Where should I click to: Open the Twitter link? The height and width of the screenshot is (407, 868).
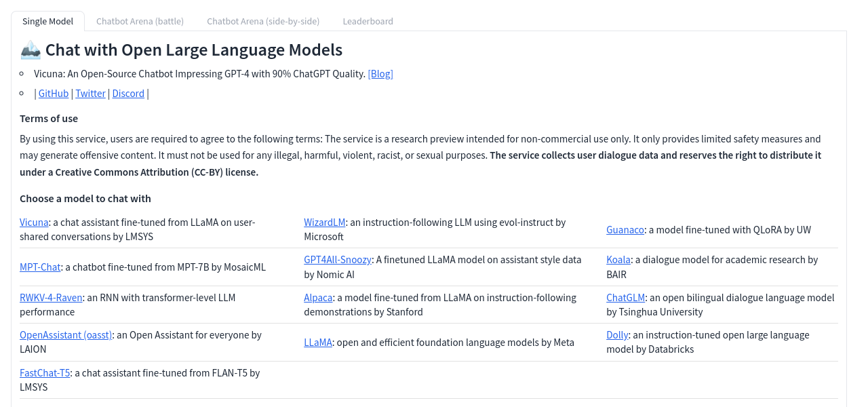pyautogui.click(x=90, y=94)
